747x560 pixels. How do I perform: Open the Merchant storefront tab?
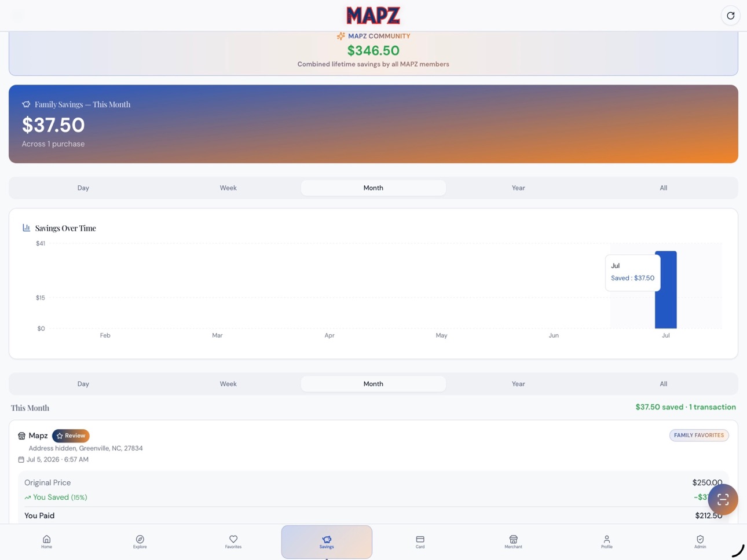[x=513, y=542]
